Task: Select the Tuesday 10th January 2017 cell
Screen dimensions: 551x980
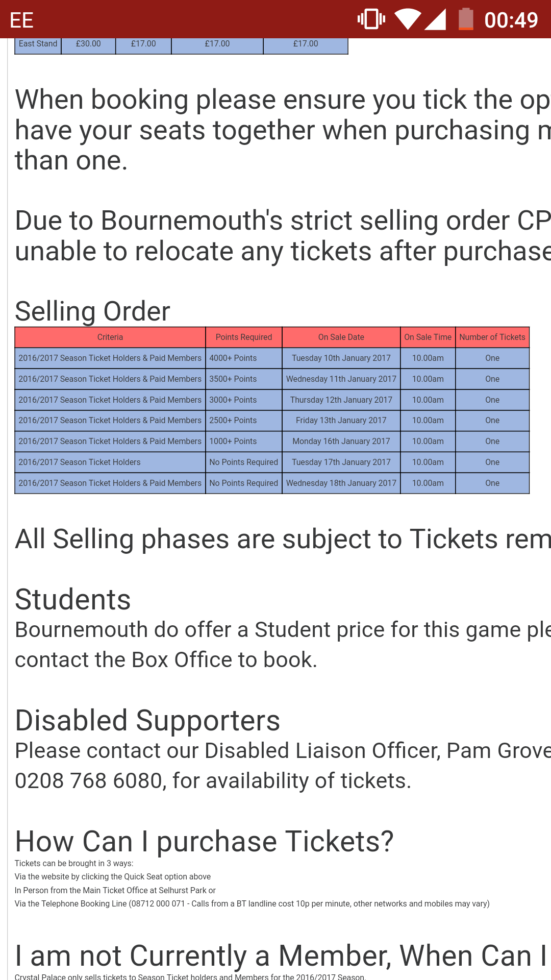Action: point(341,358)
